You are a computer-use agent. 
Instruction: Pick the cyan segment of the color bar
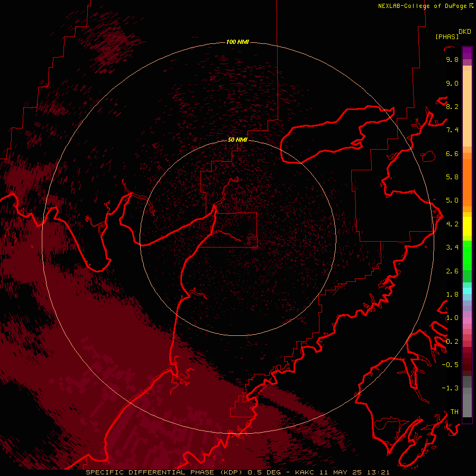click(467, 291)
